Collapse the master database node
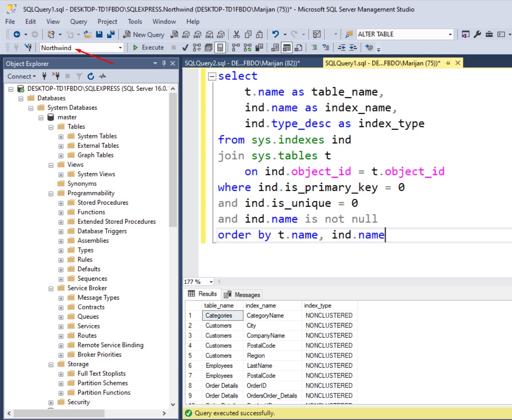This screenshot has width=512, height=420. (41, 118)
